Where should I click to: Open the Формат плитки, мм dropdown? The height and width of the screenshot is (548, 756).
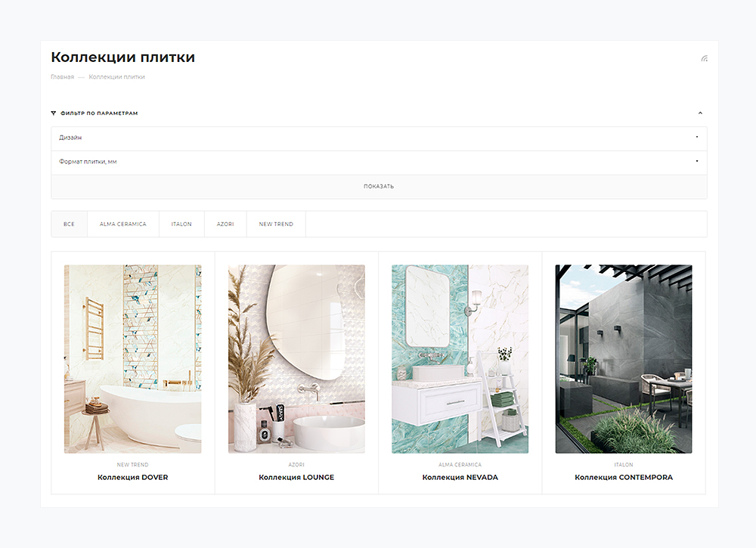378,162
